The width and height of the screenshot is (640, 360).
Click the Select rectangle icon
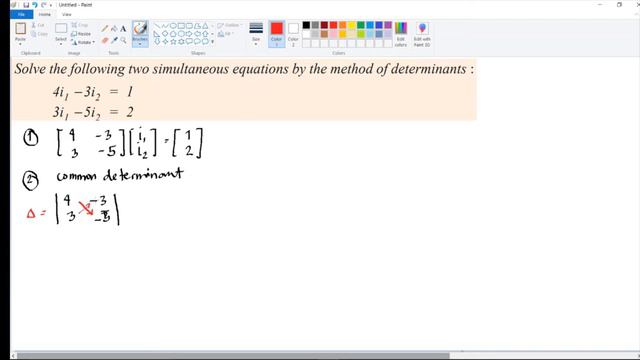[61, 29]
